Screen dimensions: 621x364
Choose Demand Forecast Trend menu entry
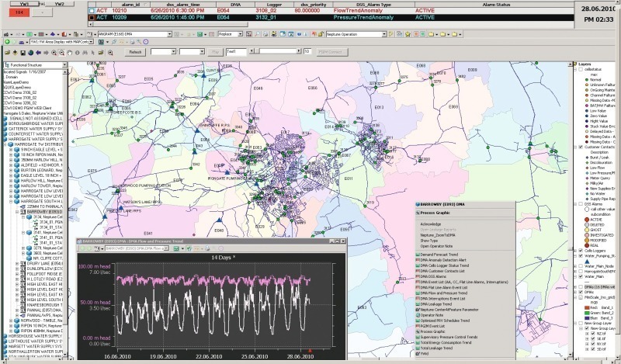click(439, 255)
